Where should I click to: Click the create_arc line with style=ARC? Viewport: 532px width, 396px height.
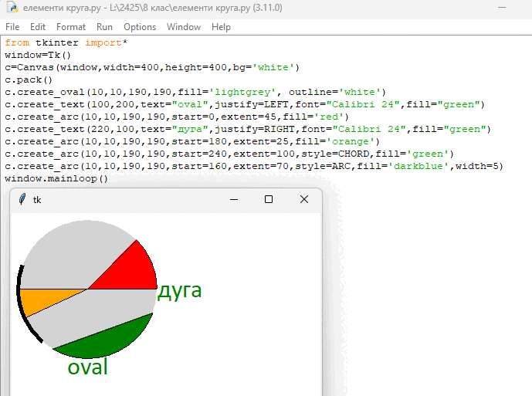pos(254,166)
